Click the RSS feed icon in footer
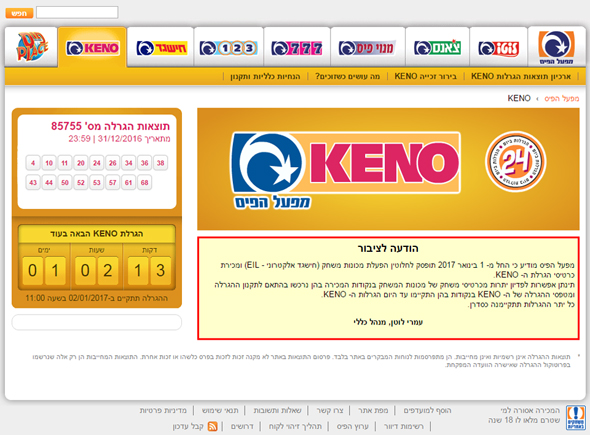Image resolution: width=590 pixels, height=435 pixels. [213, 426]
